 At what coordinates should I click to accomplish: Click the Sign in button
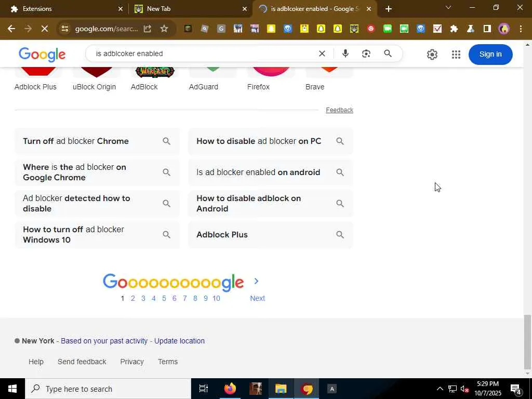tap(490, 54)
